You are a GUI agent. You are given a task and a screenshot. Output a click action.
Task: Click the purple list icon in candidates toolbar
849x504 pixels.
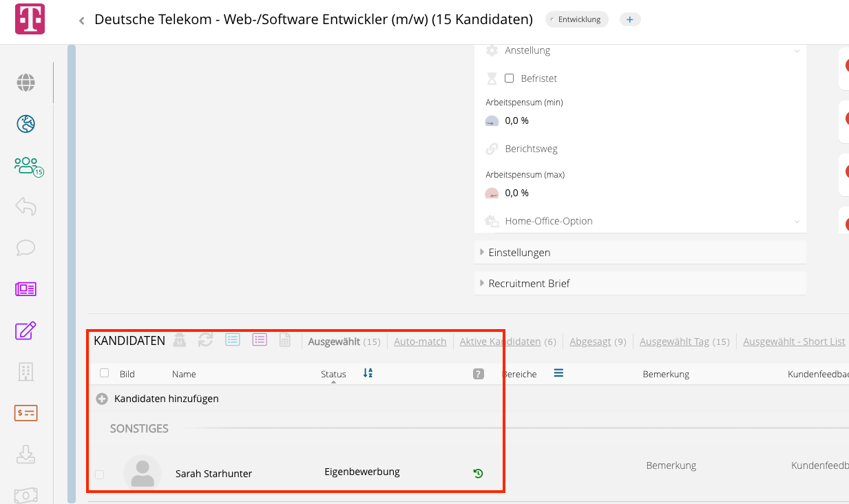[x=260, y=339]
